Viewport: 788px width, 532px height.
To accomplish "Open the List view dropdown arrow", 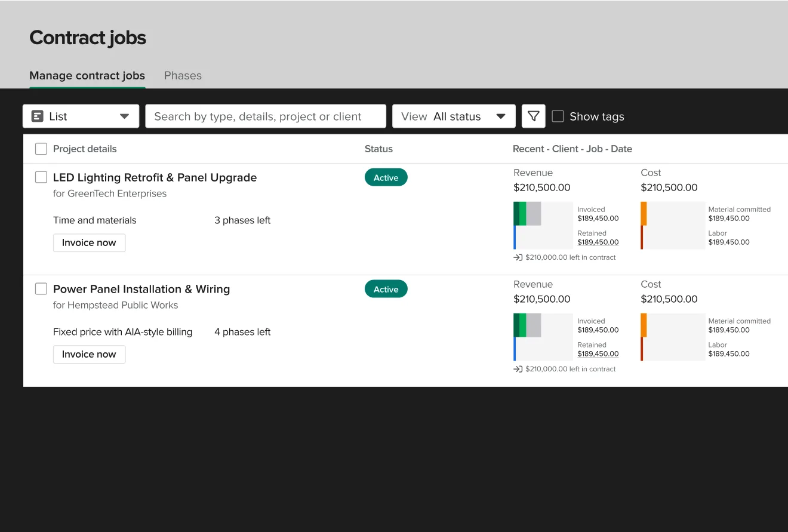I will (x=124, y=116).
